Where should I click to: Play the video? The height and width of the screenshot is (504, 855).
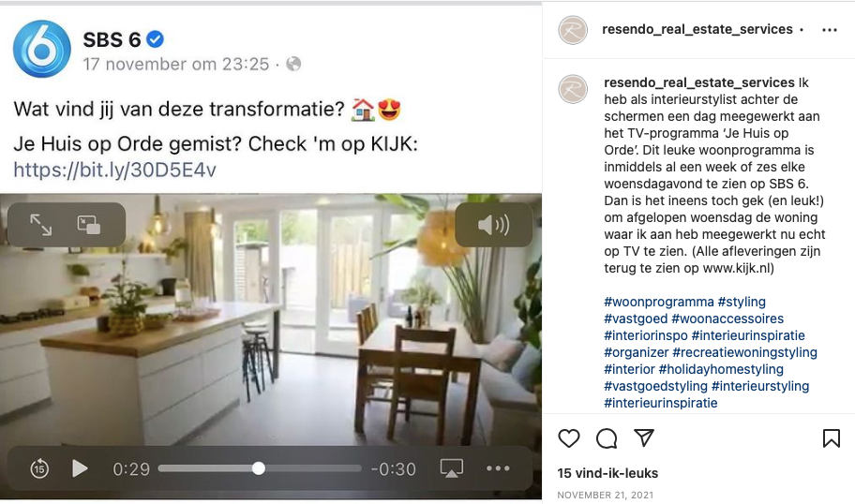tap(80, 468)
